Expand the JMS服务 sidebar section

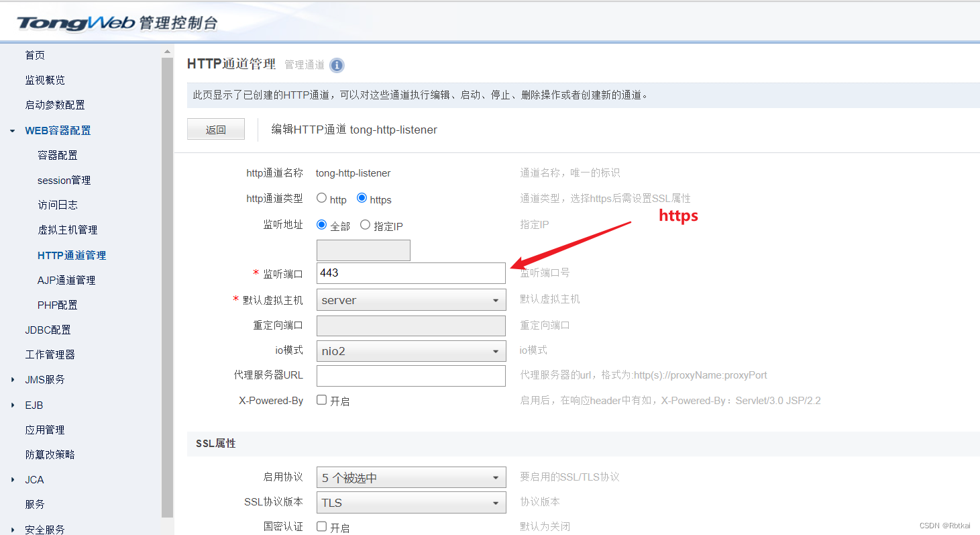coord(13,380)
